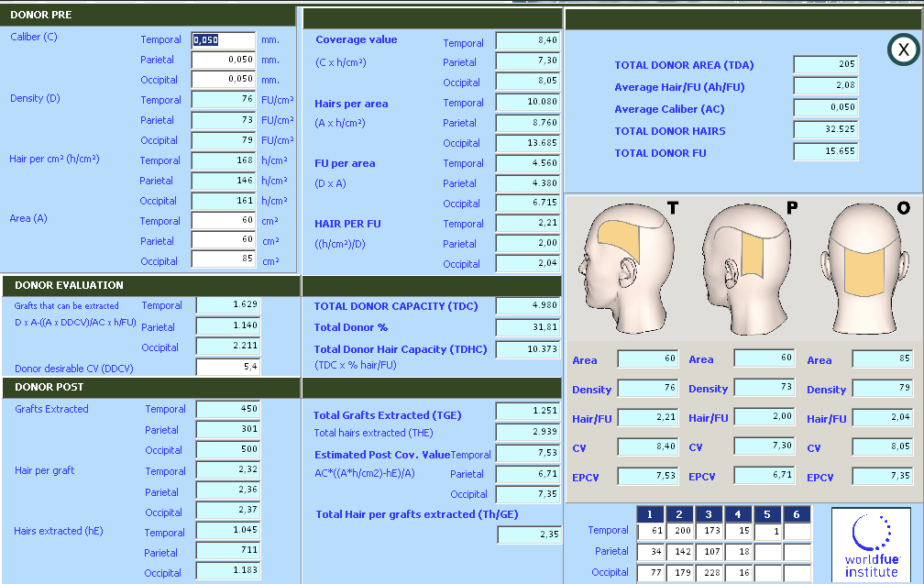Click the circular X close button
The width and height of the screenshot is (924, 584).
click(903, 50)
